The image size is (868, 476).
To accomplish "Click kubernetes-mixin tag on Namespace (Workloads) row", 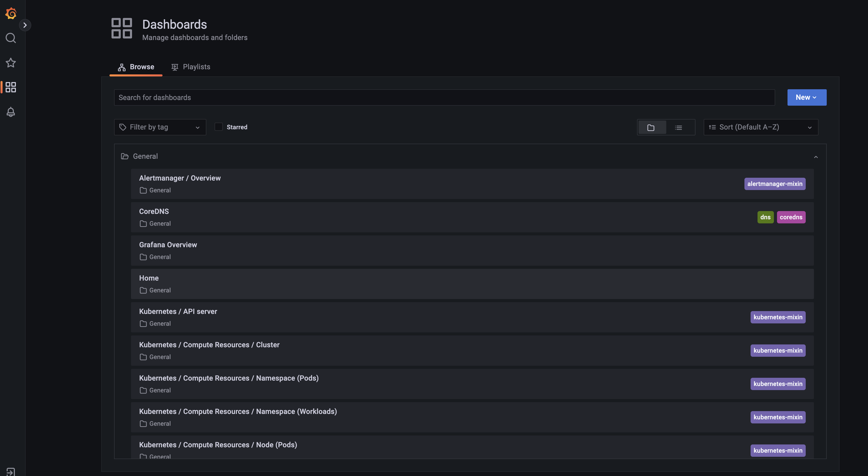I will coord(778,417).
